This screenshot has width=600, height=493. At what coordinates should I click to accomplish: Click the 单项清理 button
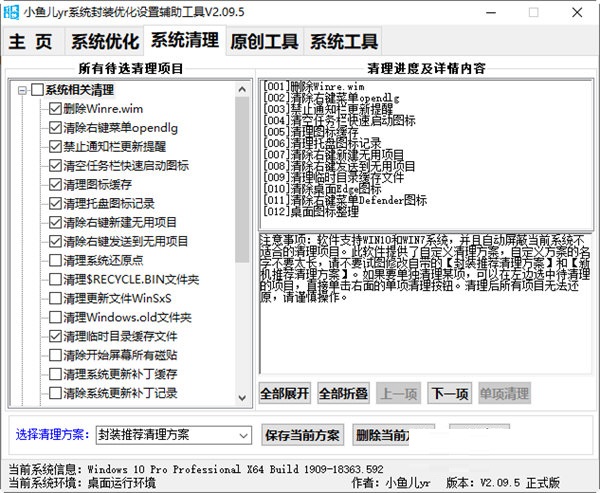(504, 393)
